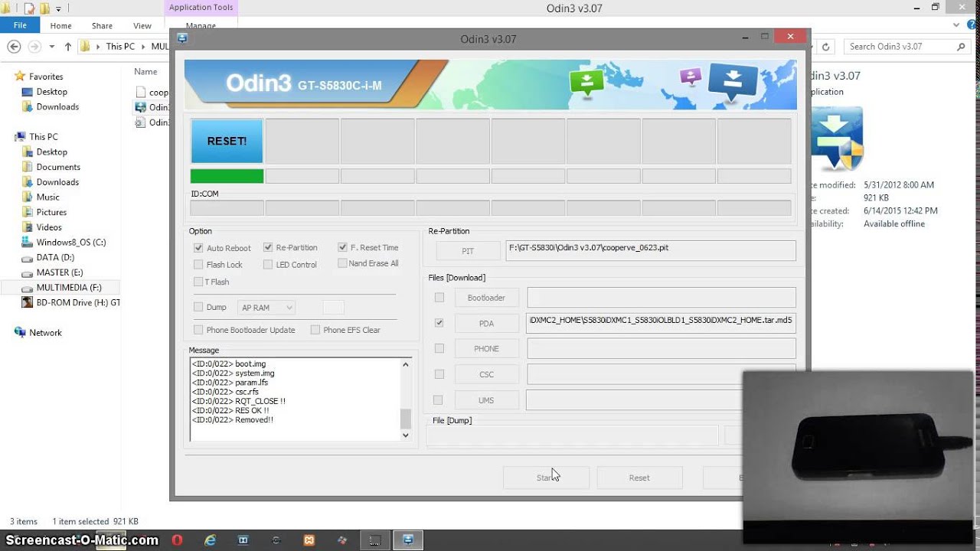Click the Opera icon in the taskbar
The height and width of the screenshot is (551, 980).
[178, 540]
